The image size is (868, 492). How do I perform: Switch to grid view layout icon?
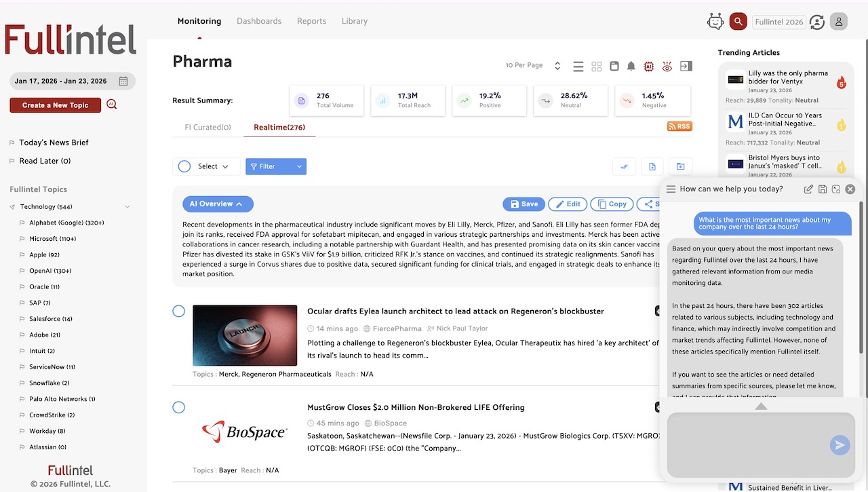tap(597, 66)
